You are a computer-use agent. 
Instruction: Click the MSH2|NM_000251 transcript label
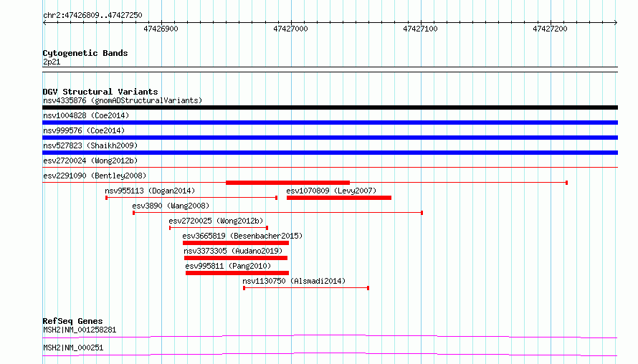click(x=73, y=348)
